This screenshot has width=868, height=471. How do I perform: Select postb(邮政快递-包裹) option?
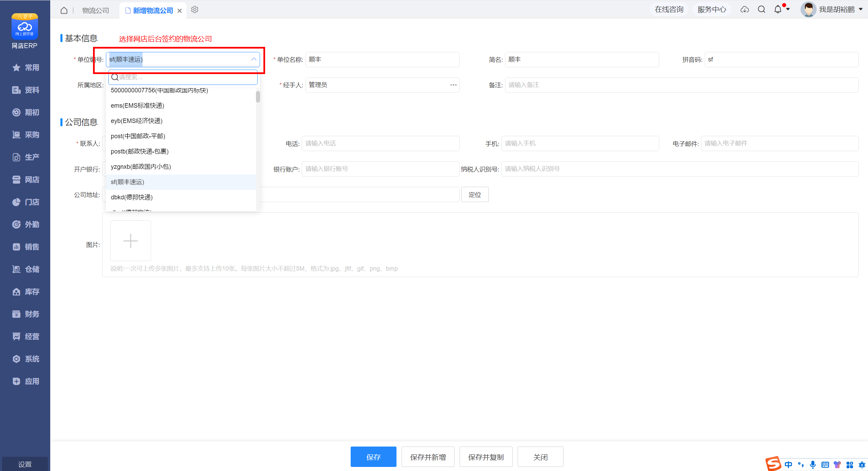click(181, 151)
